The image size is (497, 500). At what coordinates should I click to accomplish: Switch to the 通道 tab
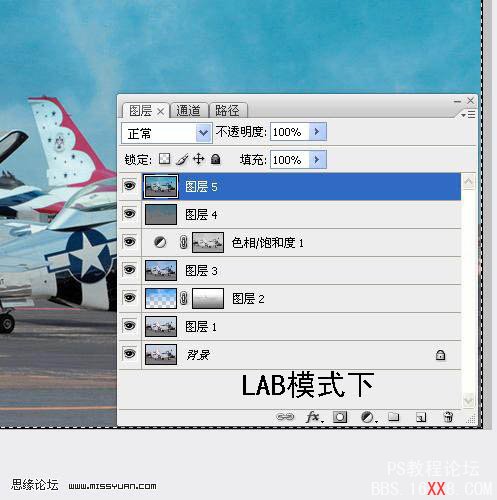point(189,110)
